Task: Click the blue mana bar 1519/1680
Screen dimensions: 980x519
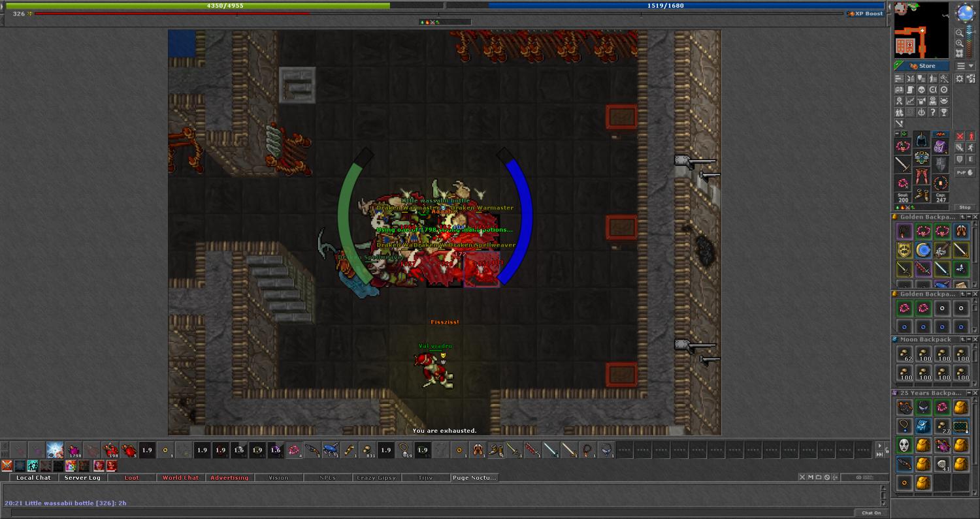Action: point(666,5)
